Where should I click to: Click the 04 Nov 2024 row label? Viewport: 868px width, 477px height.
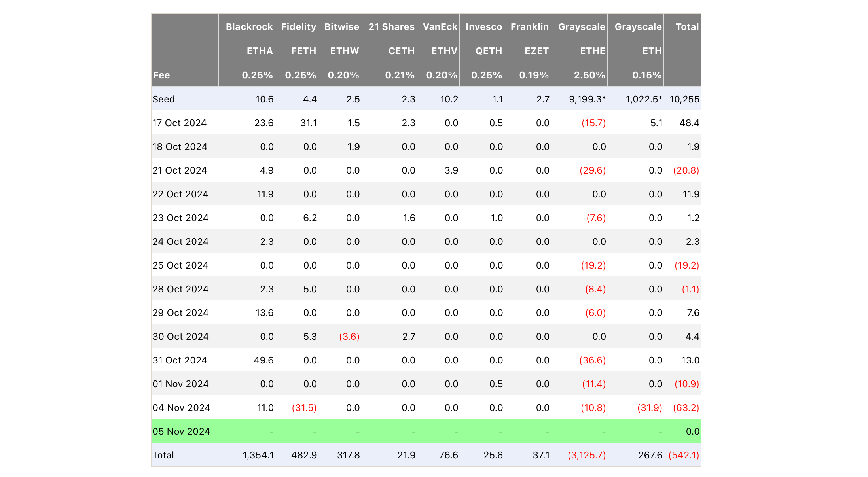click(x=181, y=408)
